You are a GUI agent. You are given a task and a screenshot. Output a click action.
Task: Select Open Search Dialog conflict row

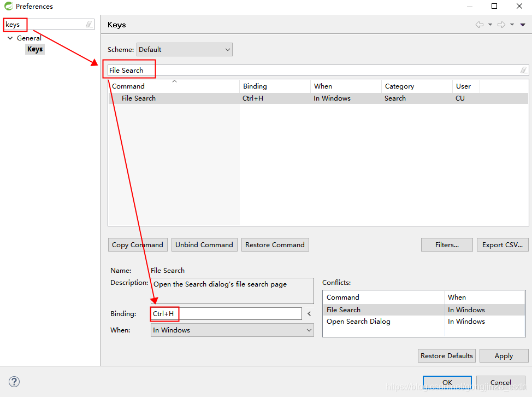(424, 322)
